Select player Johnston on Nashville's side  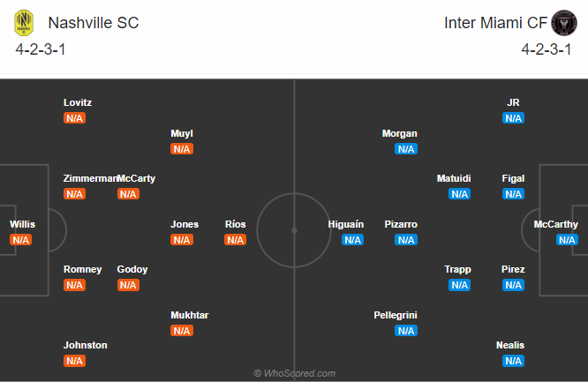pyautogui.click(x=85, y=345)
